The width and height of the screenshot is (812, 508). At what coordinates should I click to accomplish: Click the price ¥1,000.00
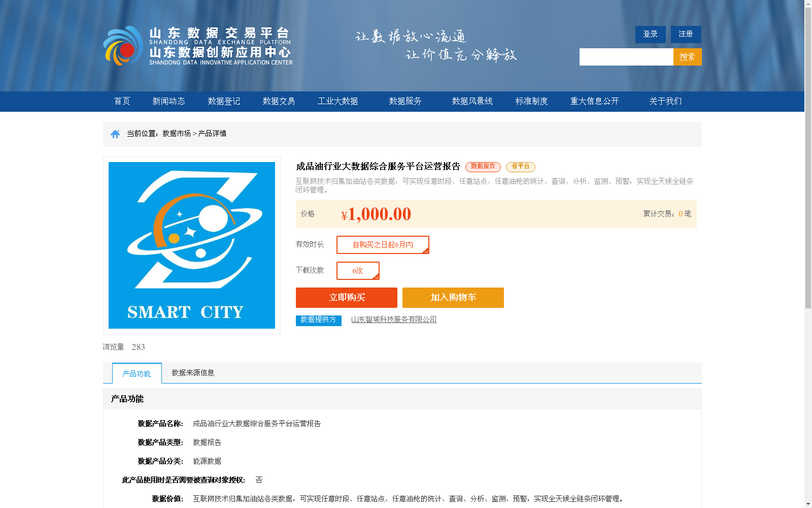pyautogui.click(x=376, y=214)
